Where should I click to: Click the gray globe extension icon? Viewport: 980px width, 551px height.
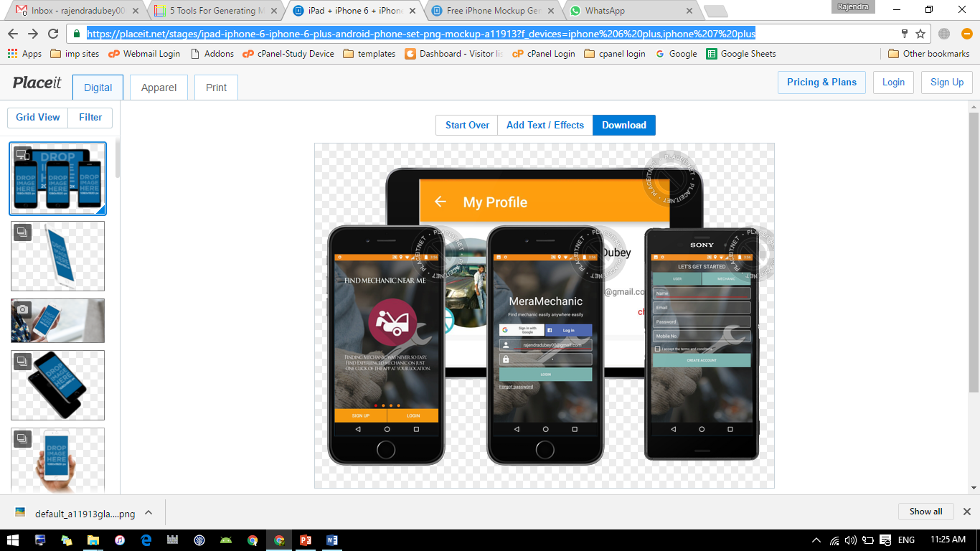944,34
